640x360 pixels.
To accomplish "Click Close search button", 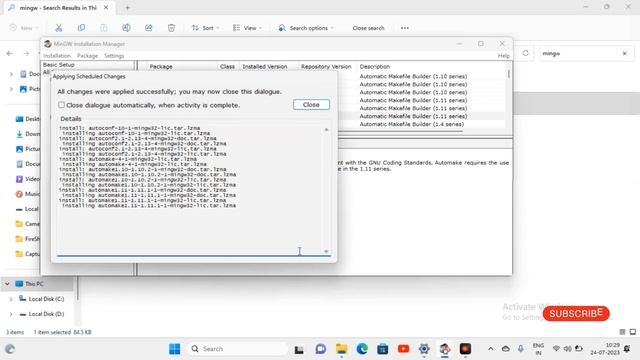I will click(x=368, y=28).
